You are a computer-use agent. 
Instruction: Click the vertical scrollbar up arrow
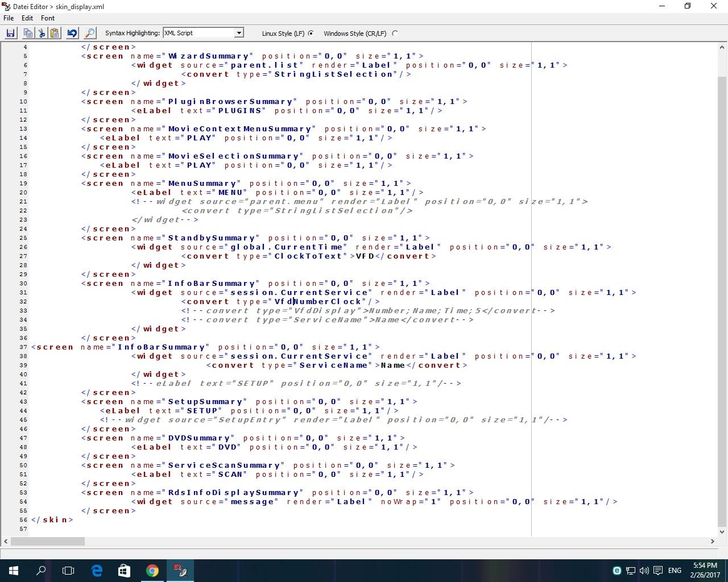point(722,48)
